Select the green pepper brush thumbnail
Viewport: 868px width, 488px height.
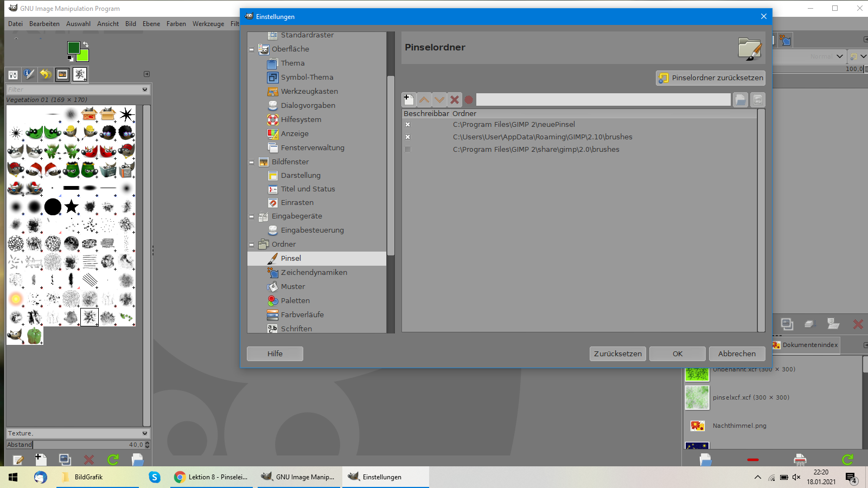34,336
